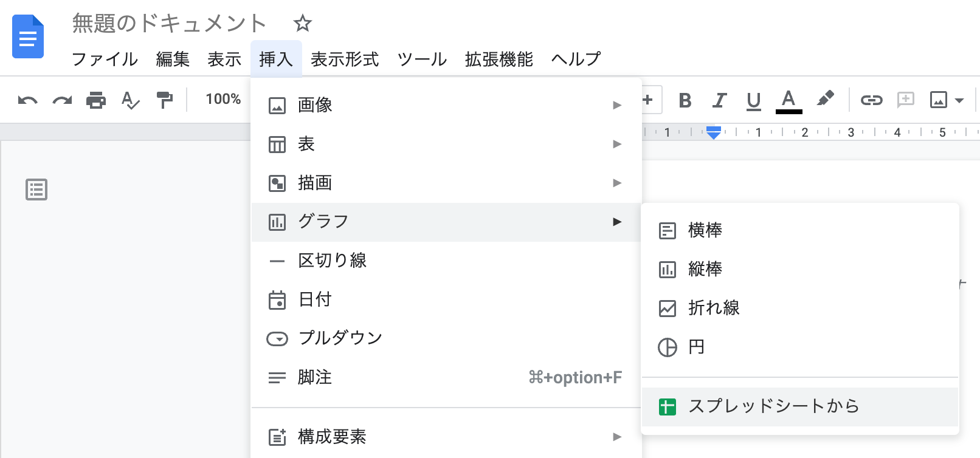
Task: Open the 100% zoom dropdown
Action: (x=223, y=99)
